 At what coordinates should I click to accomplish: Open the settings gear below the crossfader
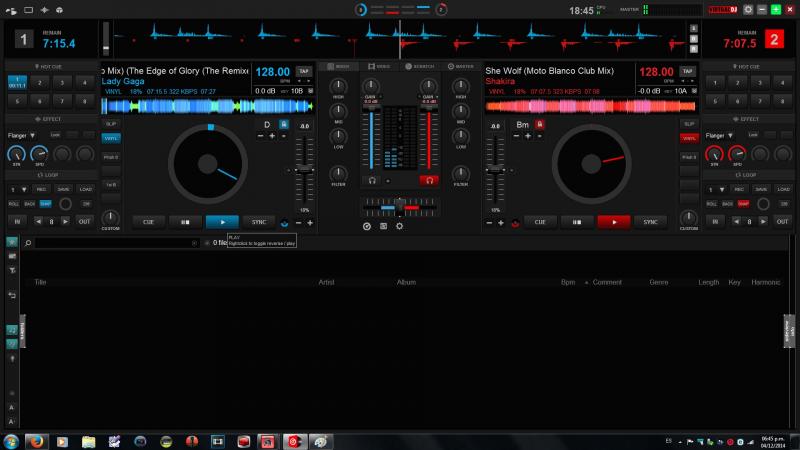tap(399, 226)
